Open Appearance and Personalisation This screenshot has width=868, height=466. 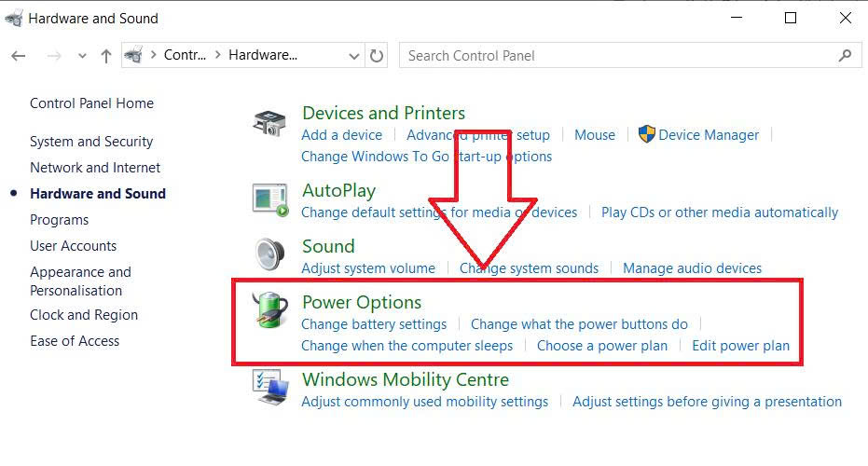pos(80,281)
